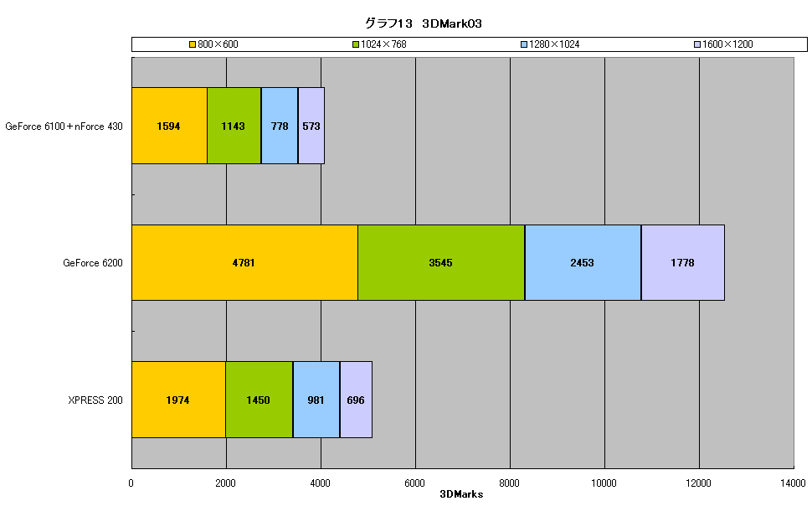Select the lavender bar segment showing 1778
The width and height of the screenshot is (812, 506).
click(683, 263)
